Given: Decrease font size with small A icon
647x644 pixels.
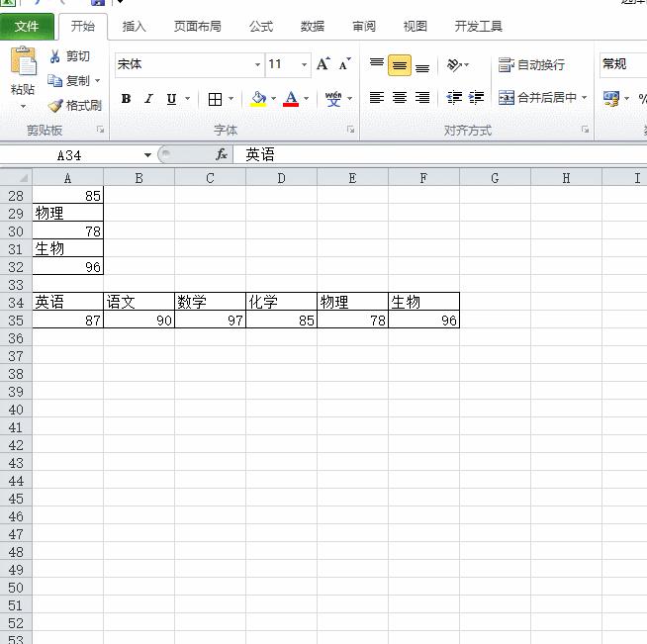Looking at the screenshot, I should point(344,64).
